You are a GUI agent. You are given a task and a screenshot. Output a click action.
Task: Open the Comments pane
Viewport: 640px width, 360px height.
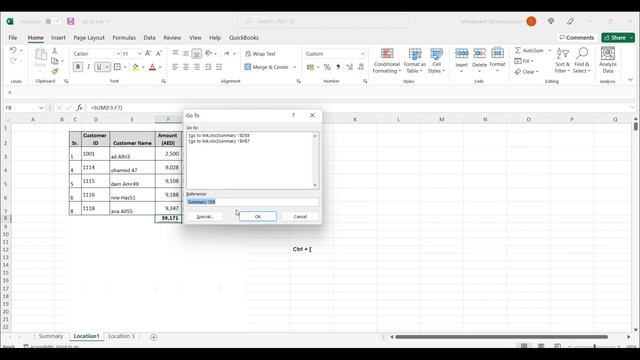(x=577, y=38)
